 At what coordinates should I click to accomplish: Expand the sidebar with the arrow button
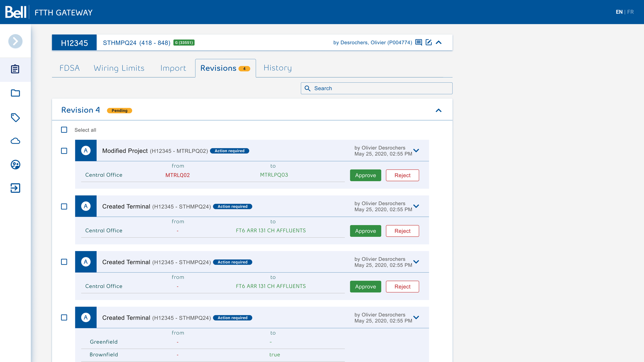point(15,41)
